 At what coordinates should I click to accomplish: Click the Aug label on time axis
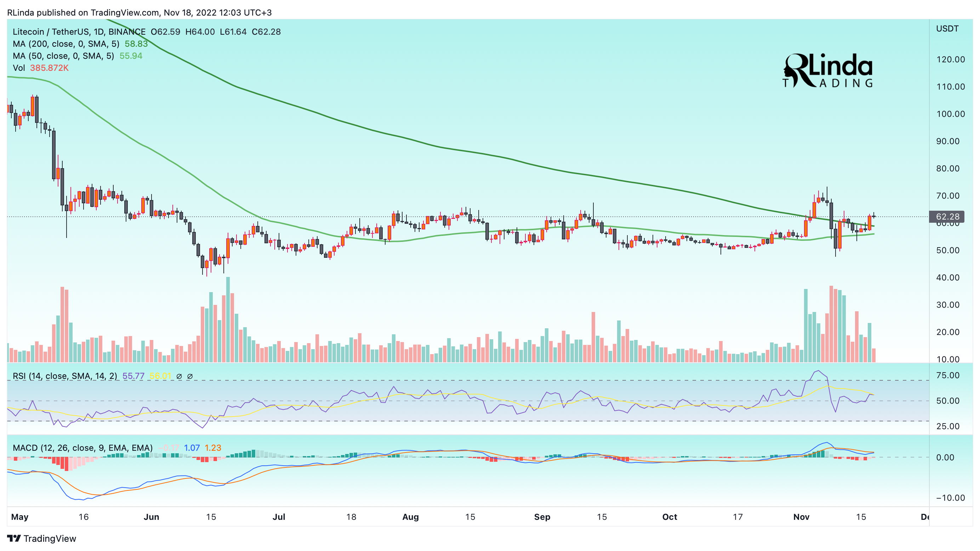pos(410,517)
